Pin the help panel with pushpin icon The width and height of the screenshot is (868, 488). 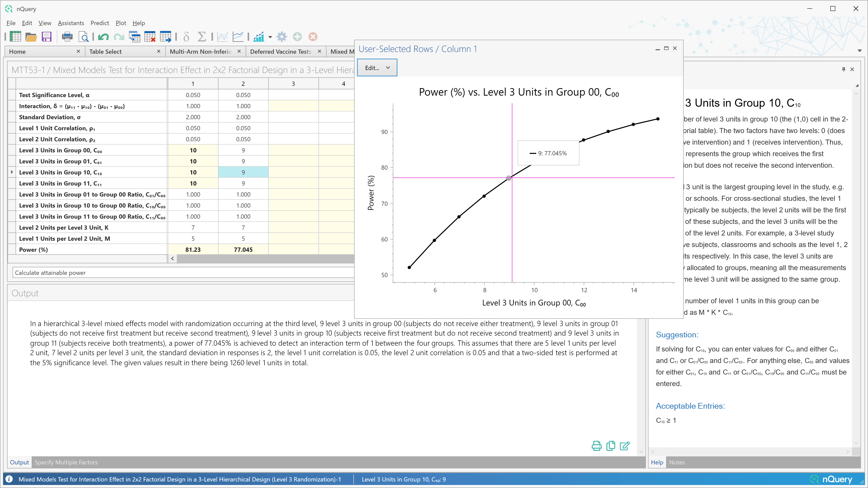pos(843,69)
